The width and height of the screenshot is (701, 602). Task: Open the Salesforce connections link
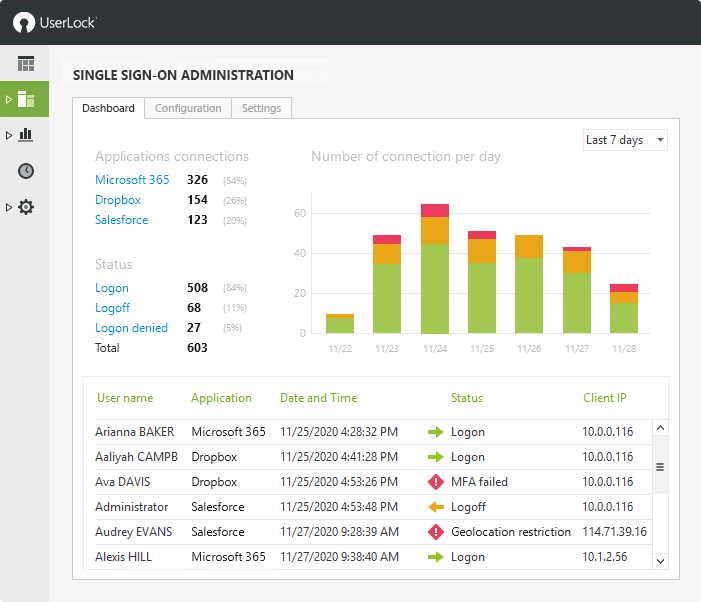pyautogui.click(x=122, y=220)
